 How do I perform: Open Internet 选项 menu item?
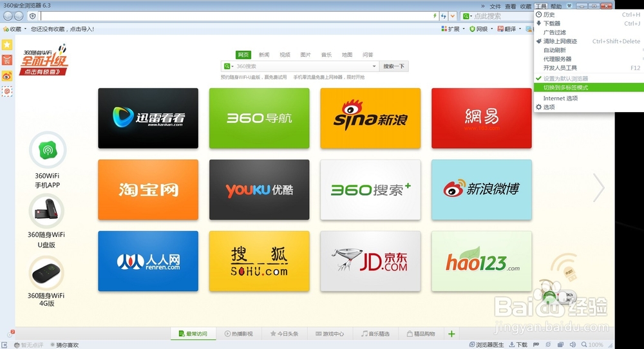pos(588,98)
